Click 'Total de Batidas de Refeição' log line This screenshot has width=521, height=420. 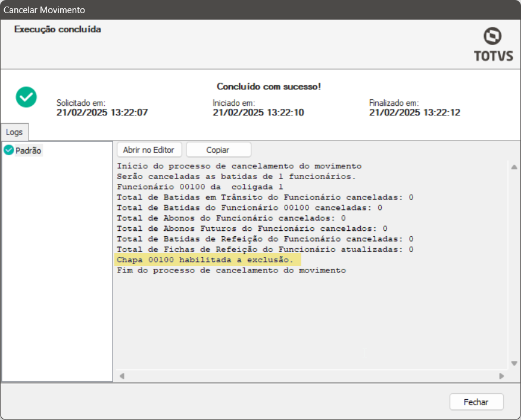(265, 239)
